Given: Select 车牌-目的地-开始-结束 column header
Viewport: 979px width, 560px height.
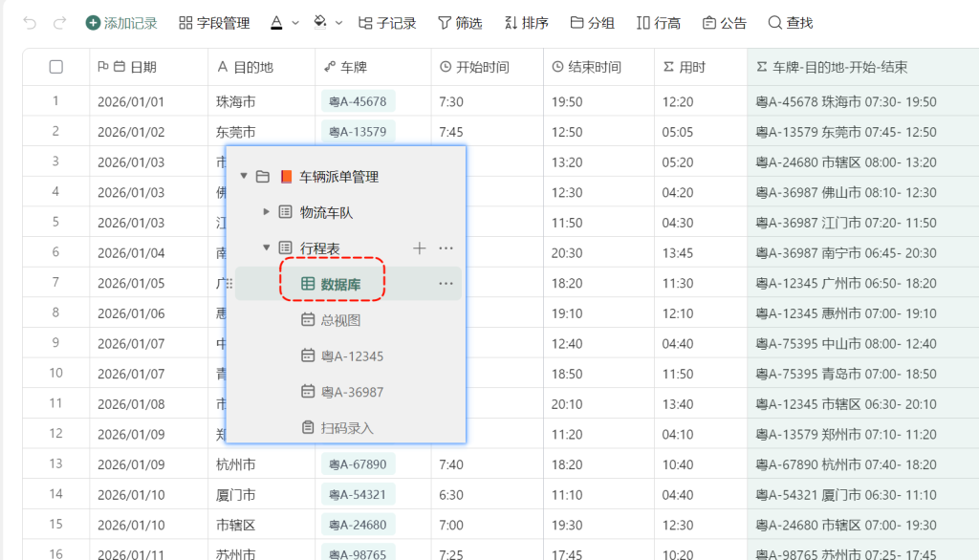Looking at the screenshot, I should (x=863, y=67).
